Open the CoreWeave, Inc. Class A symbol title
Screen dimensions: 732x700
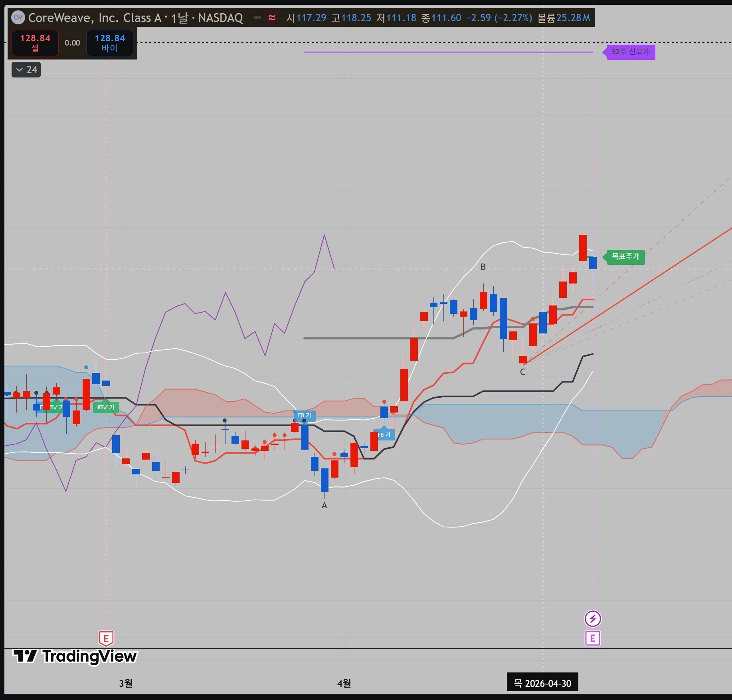95,18
